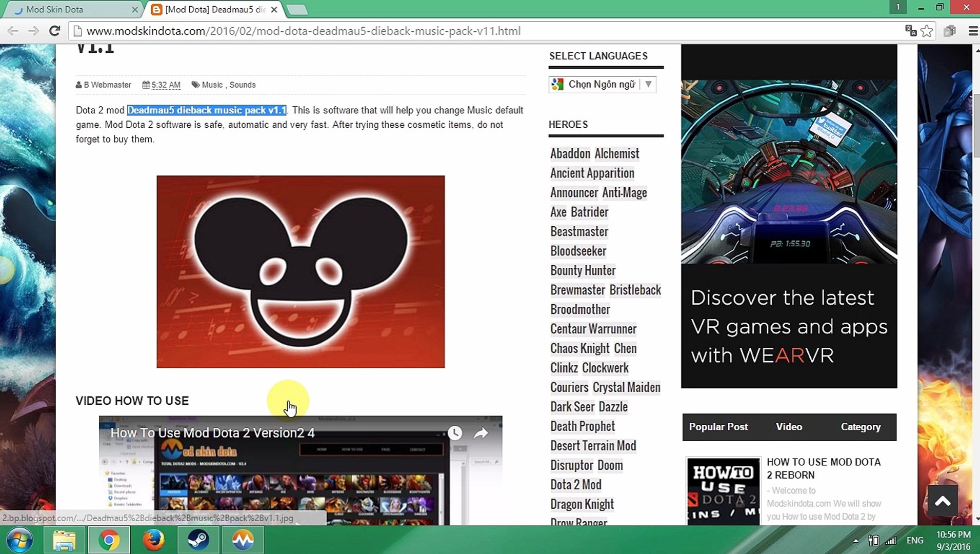Image resolution: width=980 pixels, height=554 pixels.
Task: Click the Bristleback hero link
Action: (635, 290)
